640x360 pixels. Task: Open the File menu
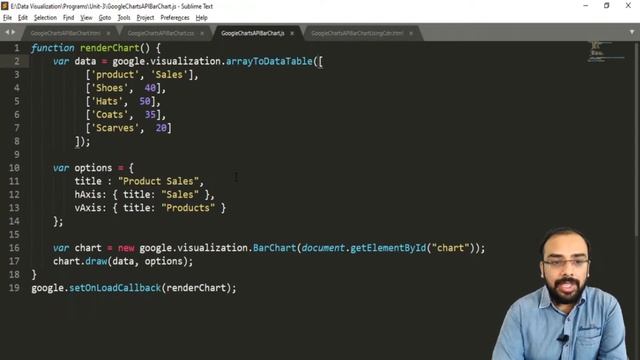click(7, 18)
